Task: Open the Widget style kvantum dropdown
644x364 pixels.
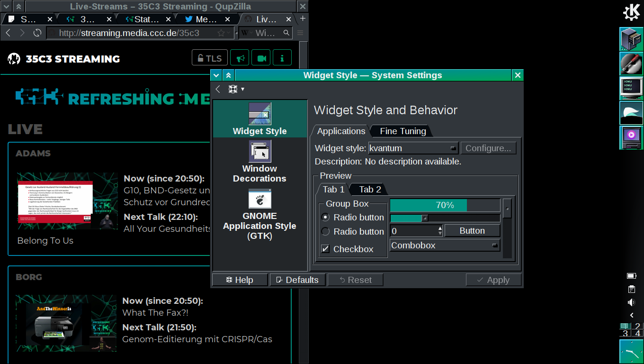Action: [413, 148]
